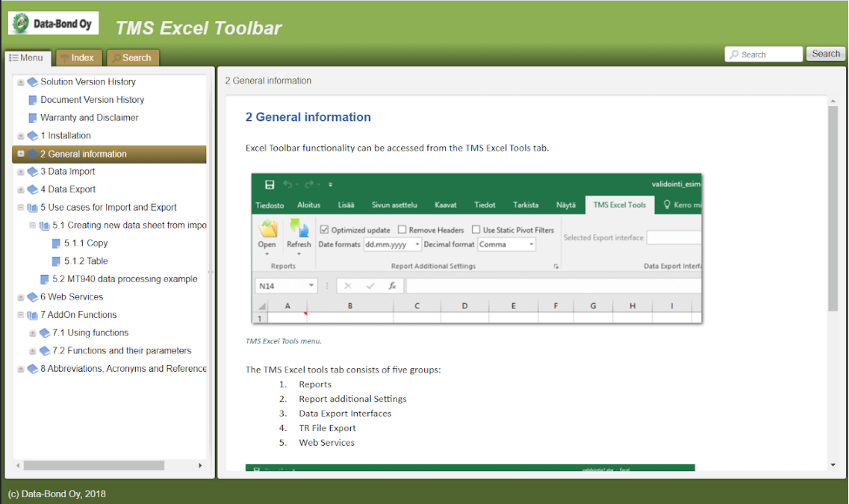This screenshot has height=504, width=849.
Task: Expand the 7.2 Functions and their parameters node
Action: (32, 351)
